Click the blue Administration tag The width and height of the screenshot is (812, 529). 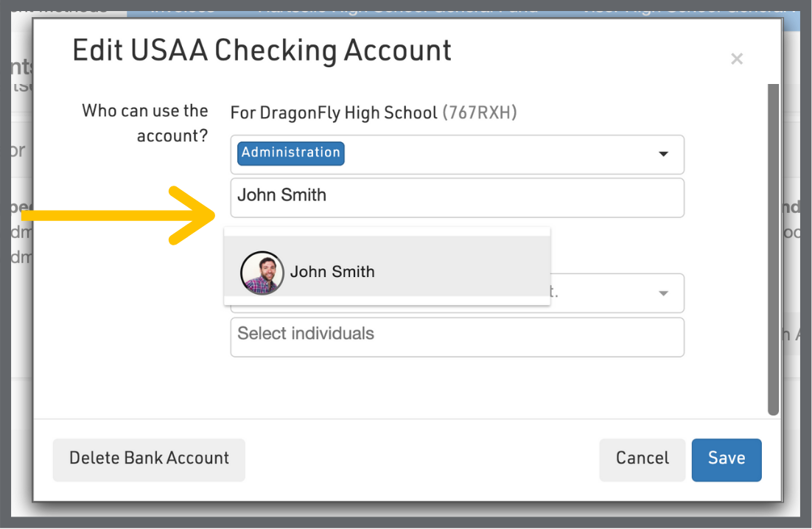[290, 153]
